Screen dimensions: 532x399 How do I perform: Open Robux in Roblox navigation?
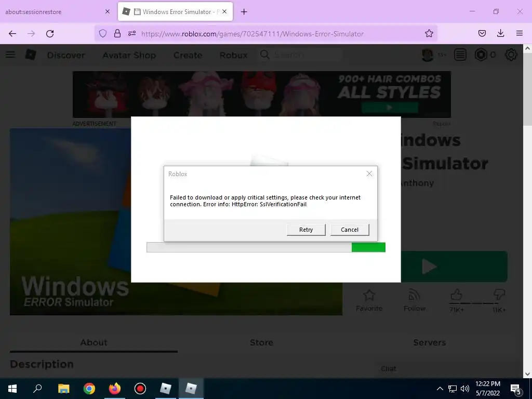233,55
